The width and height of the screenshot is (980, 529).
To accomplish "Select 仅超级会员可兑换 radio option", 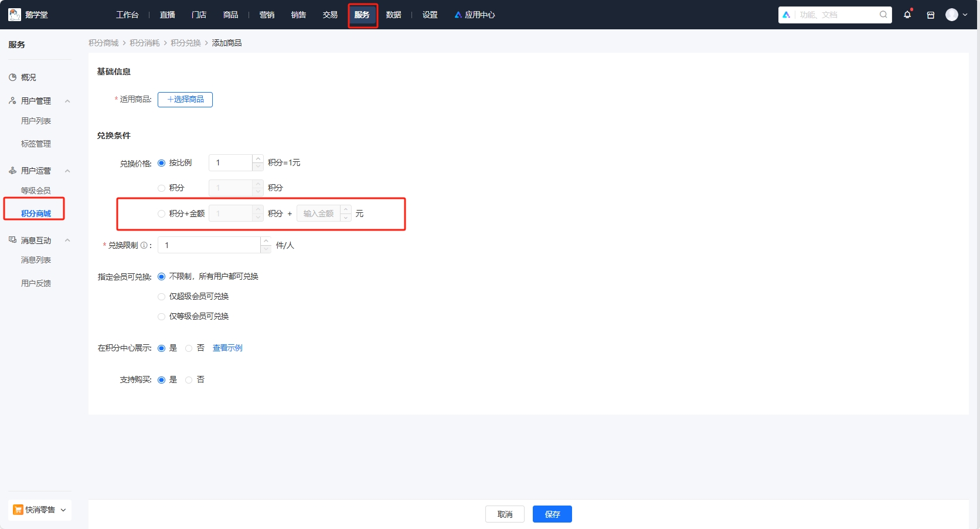I will 162,297.
